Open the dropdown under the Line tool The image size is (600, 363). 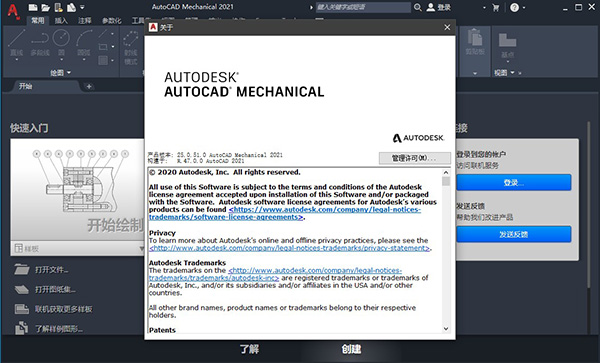[x=16, y=60]
